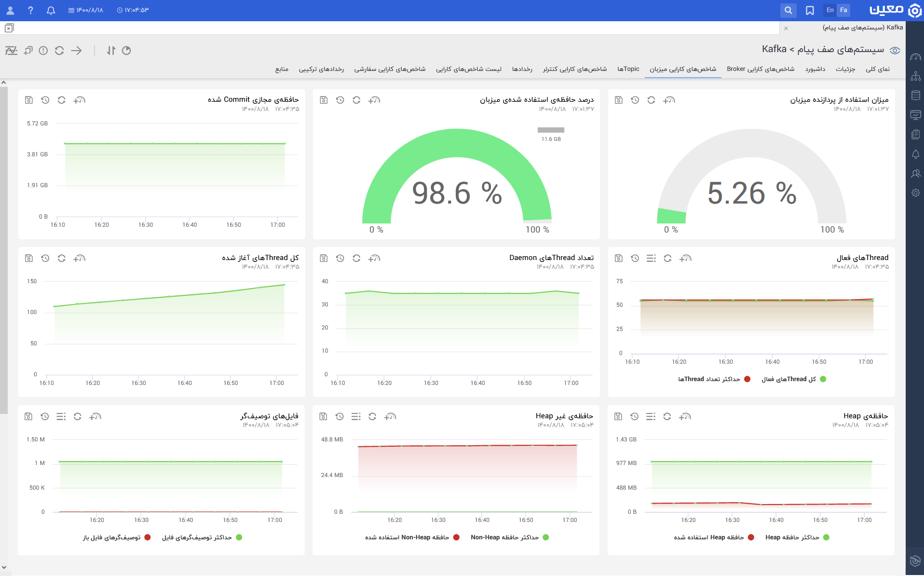Open the Topicها tab
This screenshot has height=576, width=924.
pos(628,69)
